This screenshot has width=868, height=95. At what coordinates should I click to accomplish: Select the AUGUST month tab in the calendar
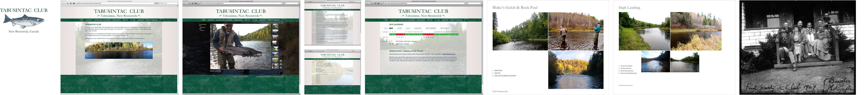coord(418,28)
